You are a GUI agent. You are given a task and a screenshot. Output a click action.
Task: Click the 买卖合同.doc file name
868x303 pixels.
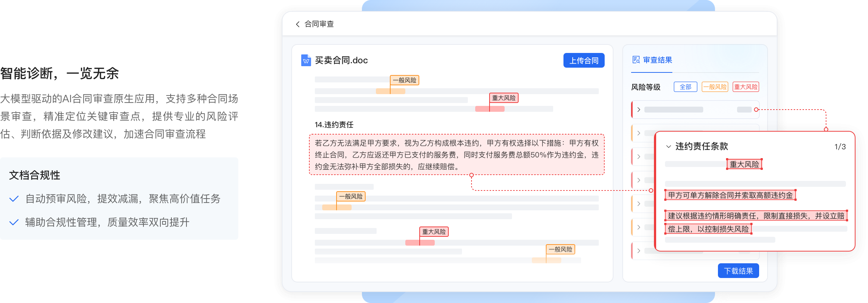pos(341,60)
